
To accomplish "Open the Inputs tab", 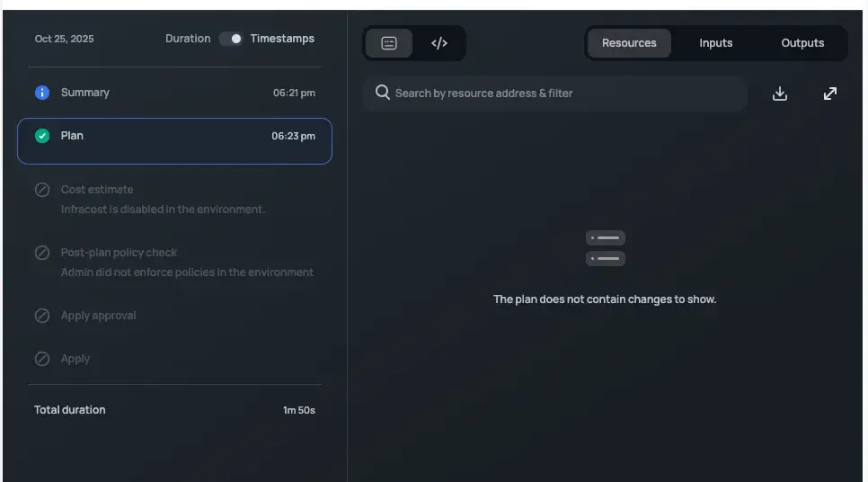I will coord(716,43).
